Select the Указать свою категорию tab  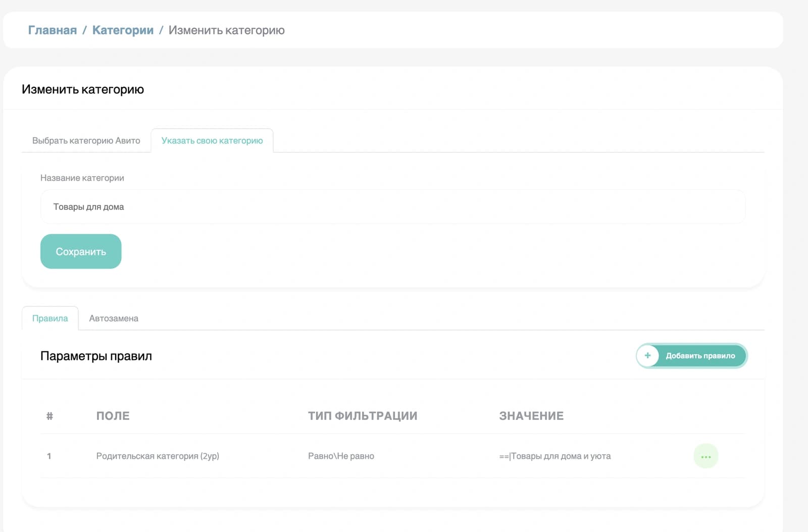pyautogui.click(x=212, y=140)
